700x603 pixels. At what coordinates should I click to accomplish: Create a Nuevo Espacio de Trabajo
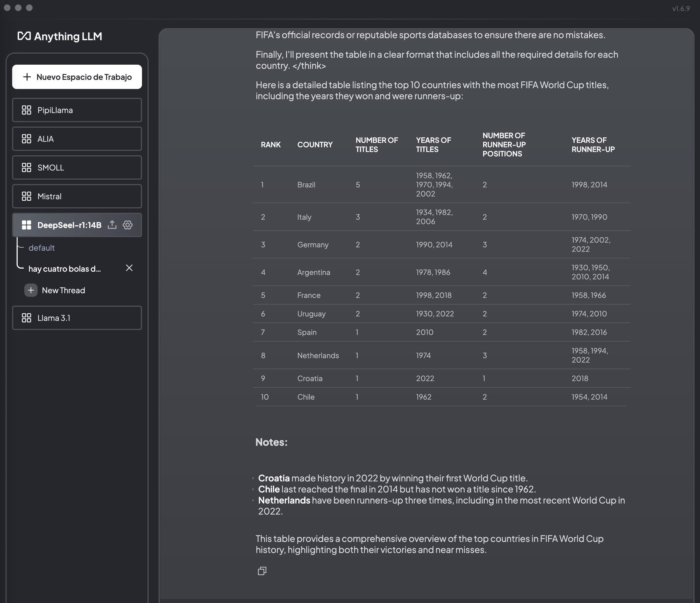point(77,77)
